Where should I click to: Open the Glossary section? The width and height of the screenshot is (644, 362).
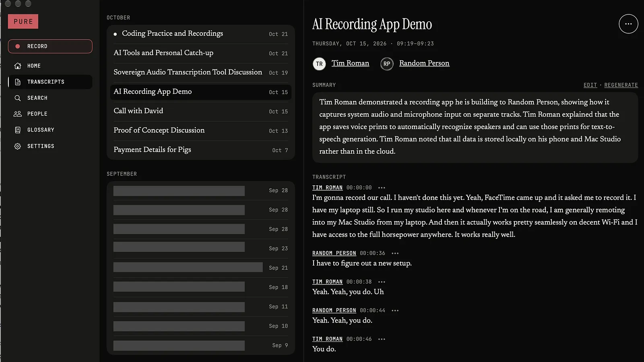(50, 130)
